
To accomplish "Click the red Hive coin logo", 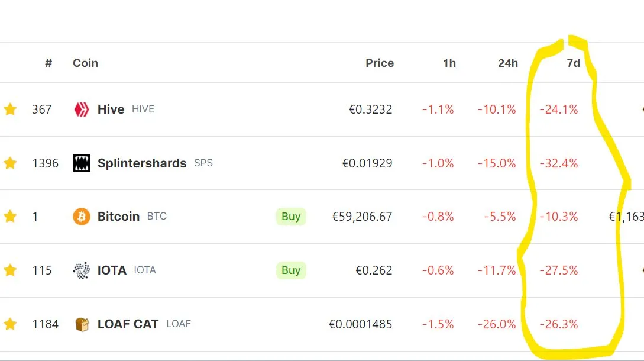I will point(82,109).
